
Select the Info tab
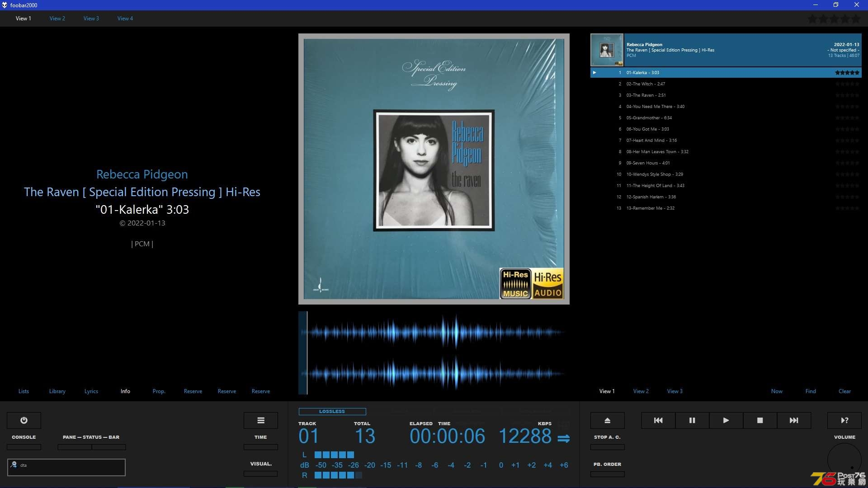coord(125,391)
